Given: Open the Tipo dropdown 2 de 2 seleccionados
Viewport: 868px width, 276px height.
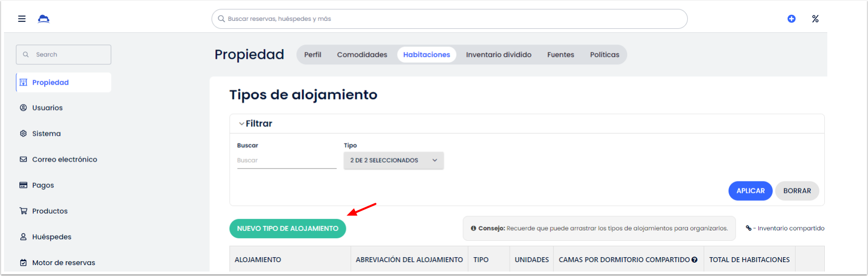Looking at the screenshot, I should tap(394, 161).
